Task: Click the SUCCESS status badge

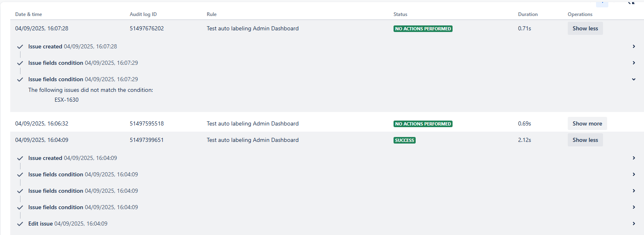Action: pyautogui.click(x=405, y=140)
